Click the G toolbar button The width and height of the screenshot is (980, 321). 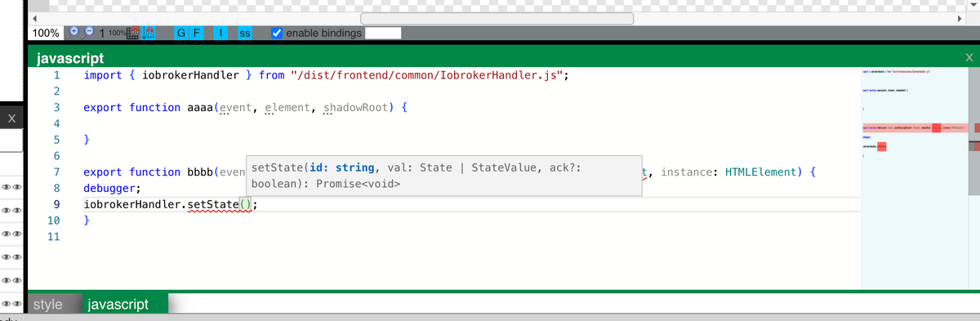181,33
